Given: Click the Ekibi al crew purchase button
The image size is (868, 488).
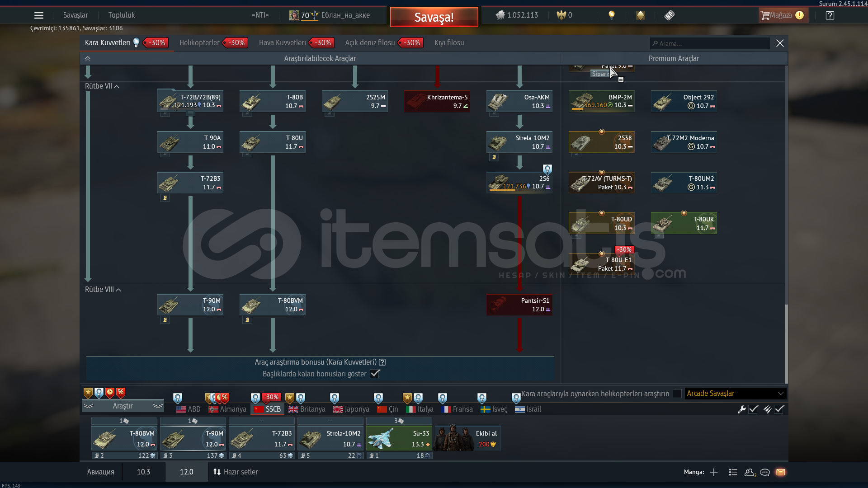Looking at the screenshot, I should tap(467, 438).
